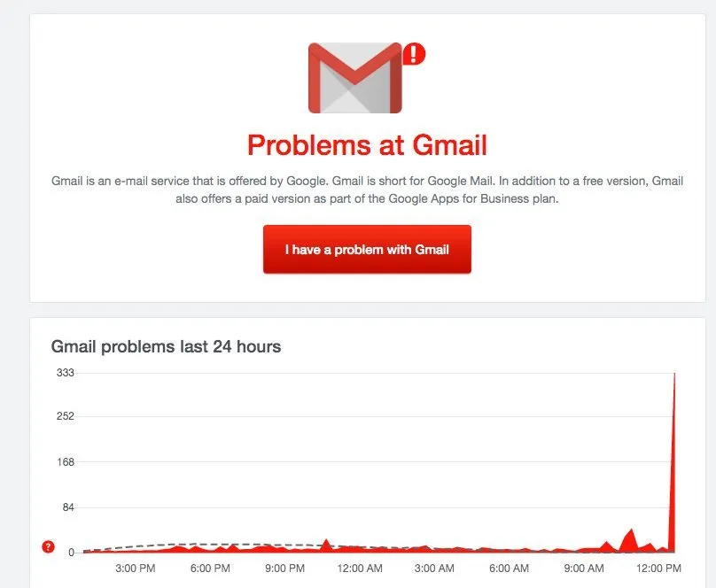Click the 6:00 PM time axis label

click(x=210, y=569)
